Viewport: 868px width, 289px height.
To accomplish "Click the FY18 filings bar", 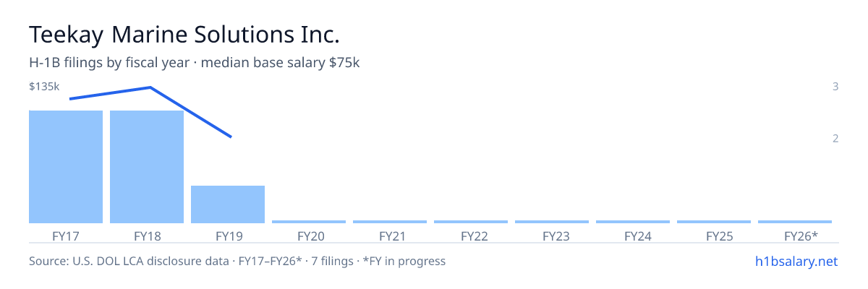I will tap(147, 167).
